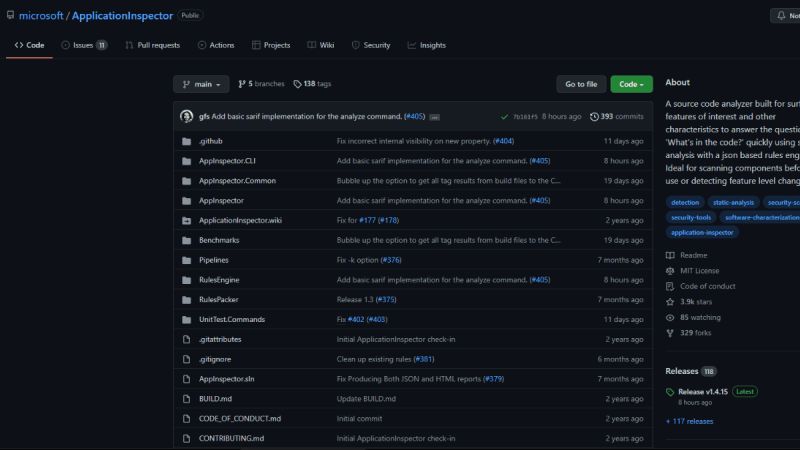
Task: Open the CONTRIBUTING.md file
Action: pos(231,438)
